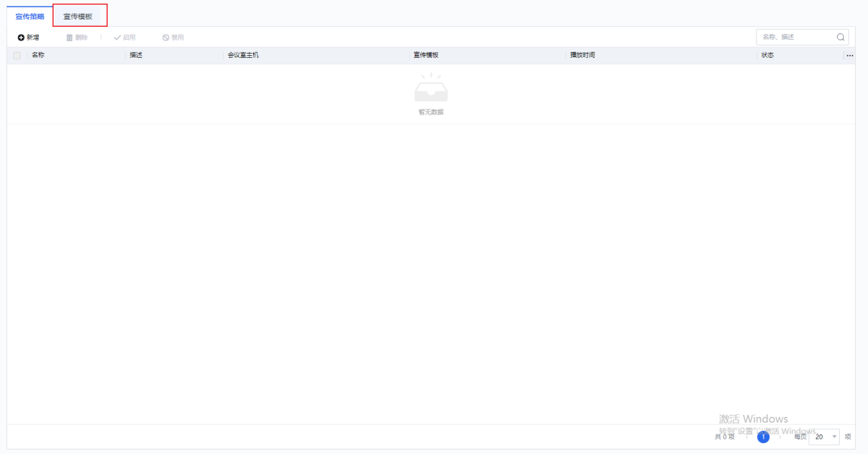Select page 1 in pagination

tap(763, 437)
